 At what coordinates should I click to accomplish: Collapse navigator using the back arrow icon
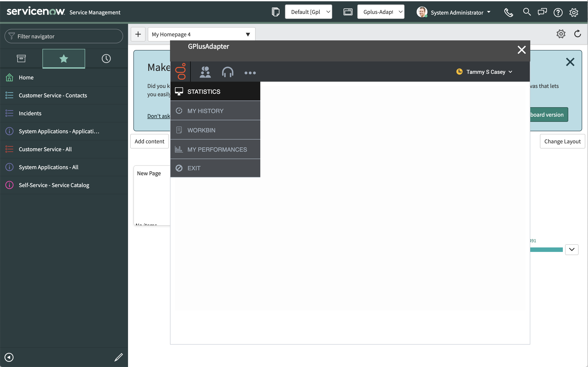click(9, 357)
